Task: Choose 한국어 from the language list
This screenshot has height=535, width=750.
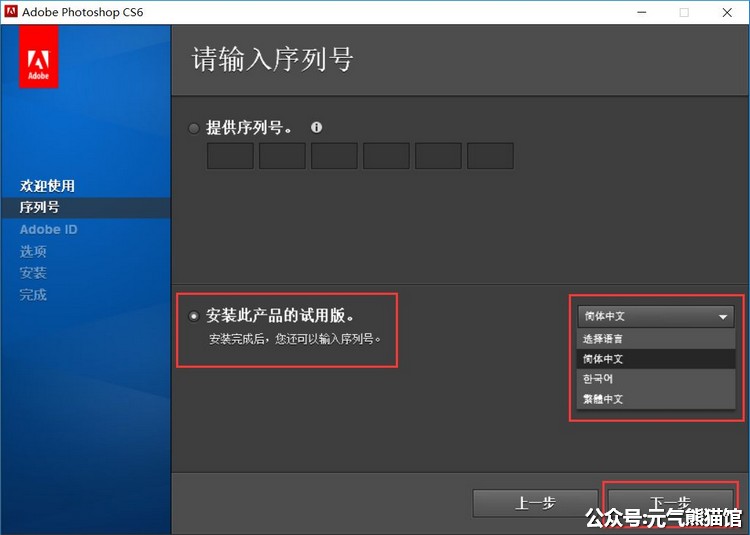Action: (x=656, y=379)
